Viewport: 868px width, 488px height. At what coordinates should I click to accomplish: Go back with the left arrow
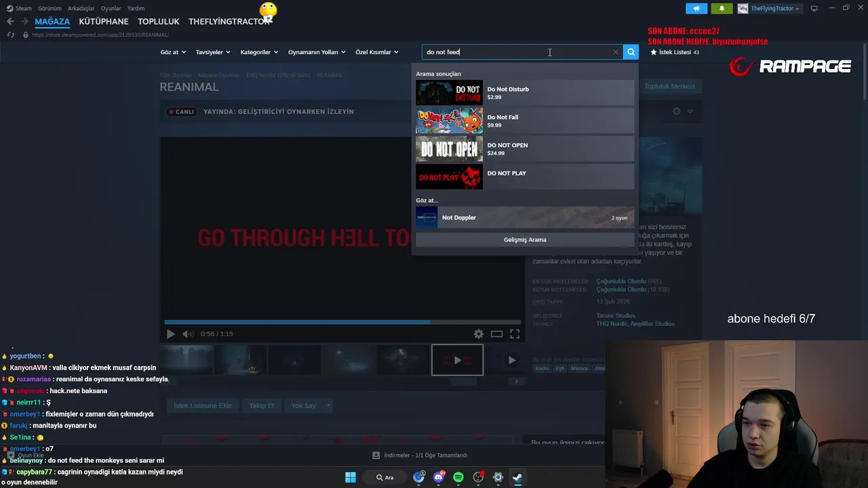click(x=10, y=22)
